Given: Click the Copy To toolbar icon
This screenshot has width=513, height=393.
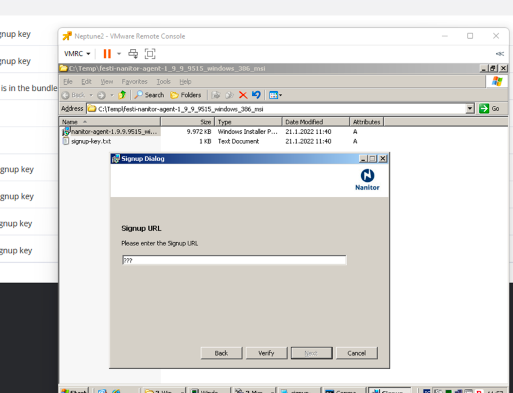Looking at the screenshot, I should [x=229, y=95].
